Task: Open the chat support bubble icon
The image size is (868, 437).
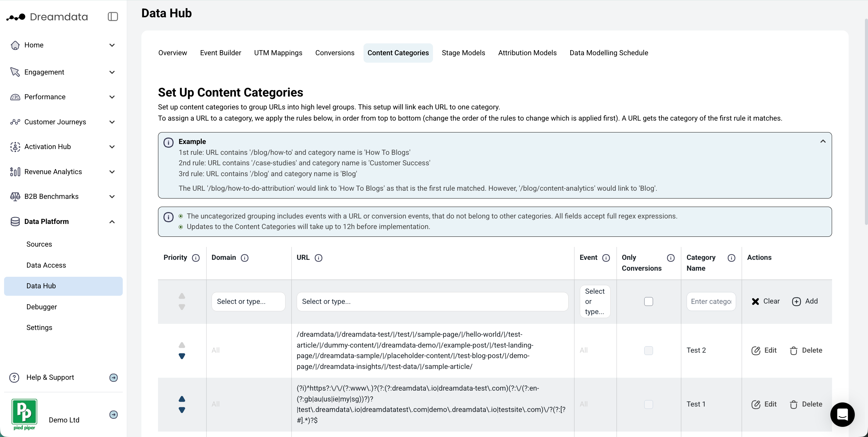Action: click(x=842, y=414)
